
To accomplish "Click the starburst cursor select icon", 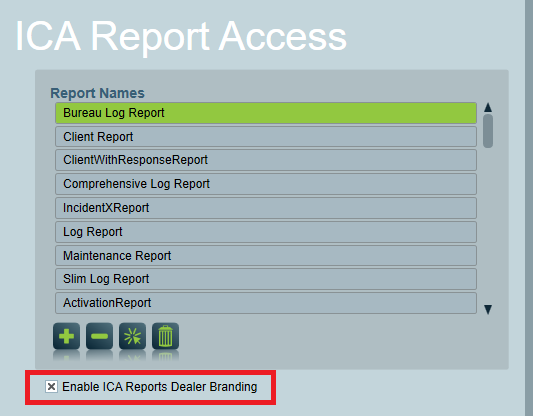I will [132, 336].
